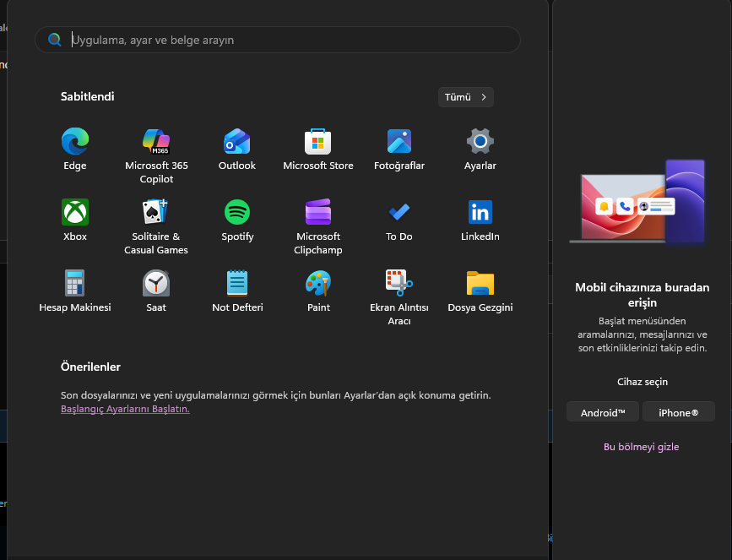732x560 pixels.
Task: Open Ekran Alıntısı Aracı snipping tool
Action: coord(399,283)
